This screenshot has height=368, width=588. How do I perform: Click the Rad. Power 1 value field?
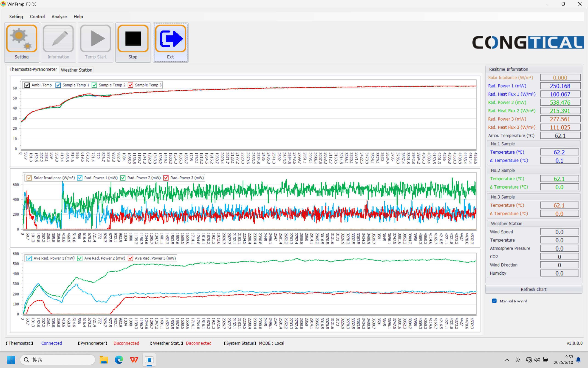coord(560,86)
